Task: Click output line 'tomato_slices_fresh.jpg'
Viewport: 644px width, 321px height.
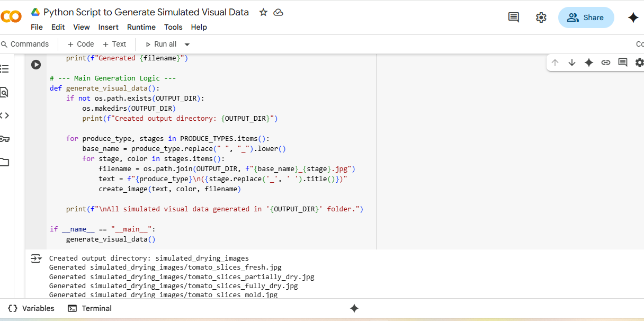Action: [x=165, y=268]
